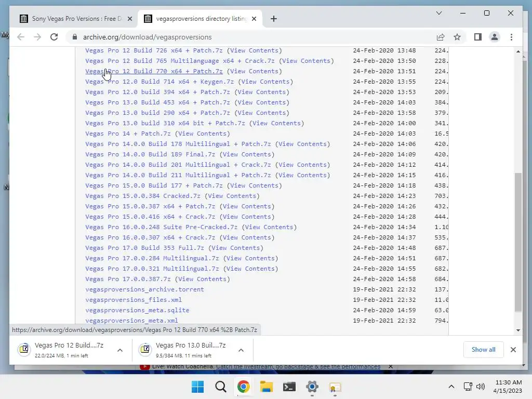Click the vertical scrollbar thumb
Viewport: 532px width, 399px height.
tap(518, 243)
